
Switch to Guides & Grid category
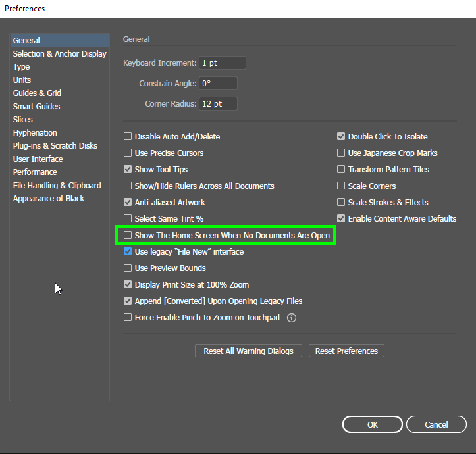pyautogui.click(x=37, y=93)
